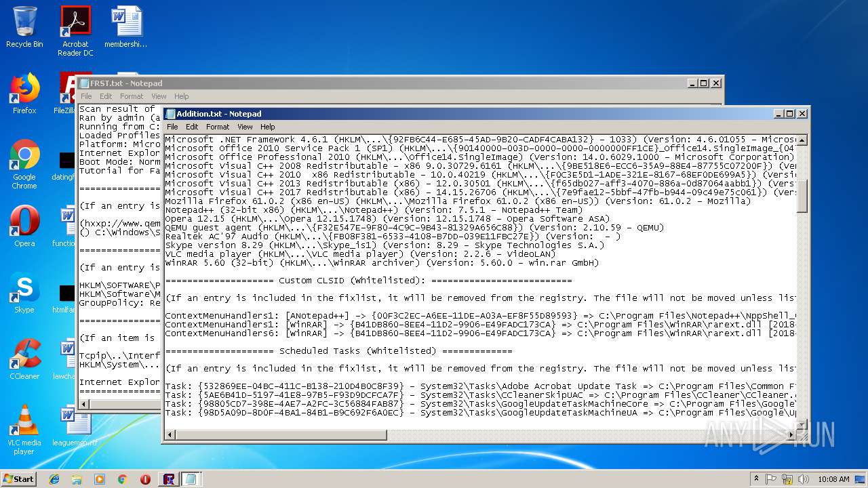Open Format menu in Addition.txt Notepad
868x488 pixels.
point(218,127)
